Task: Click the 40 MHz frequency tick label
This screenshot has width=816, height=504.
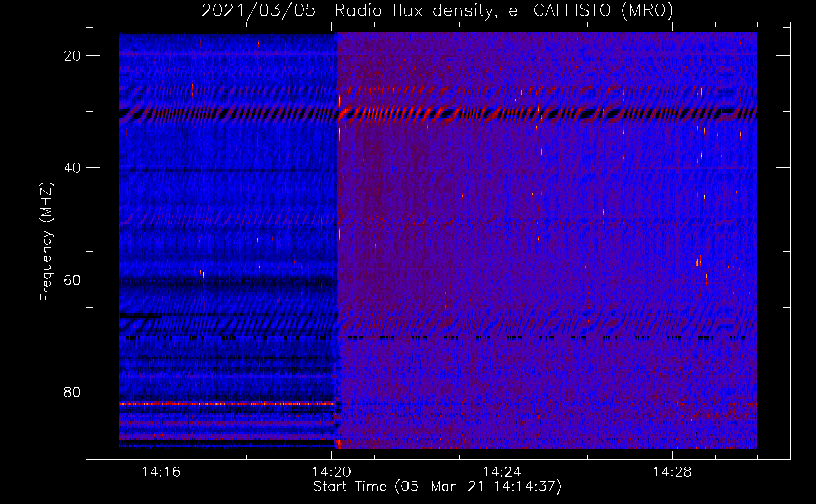Action: coord(72,168)
